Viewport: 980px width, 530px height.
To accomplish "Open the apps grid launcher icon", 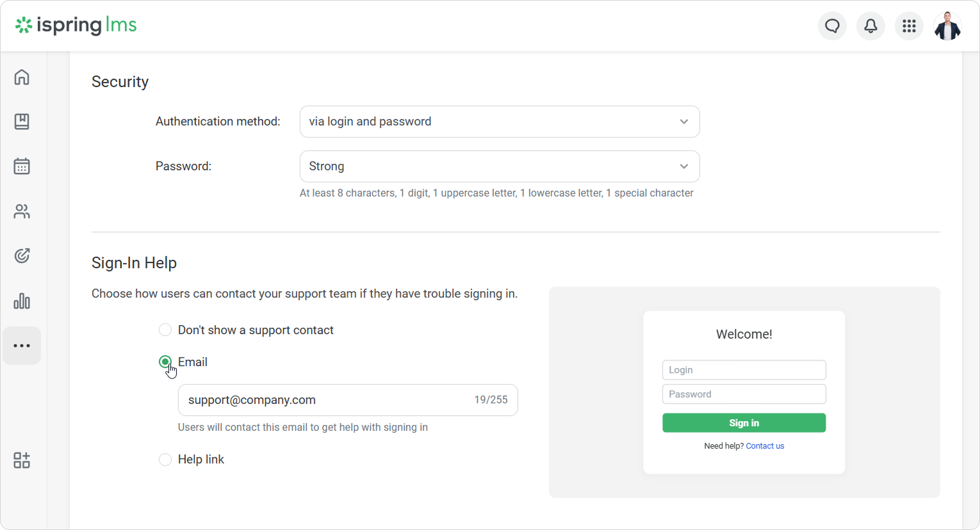I will [x=909, y=26].
